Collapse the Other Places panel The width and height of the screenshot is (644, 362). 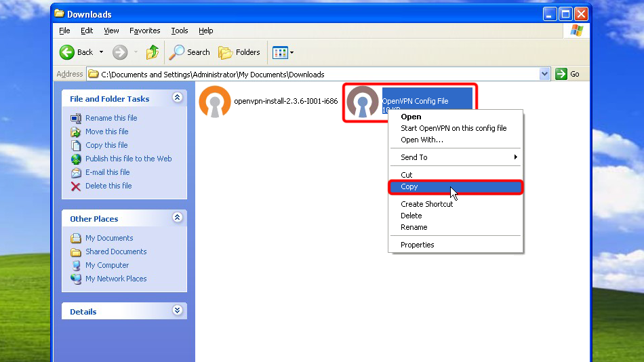click(178, 218)
